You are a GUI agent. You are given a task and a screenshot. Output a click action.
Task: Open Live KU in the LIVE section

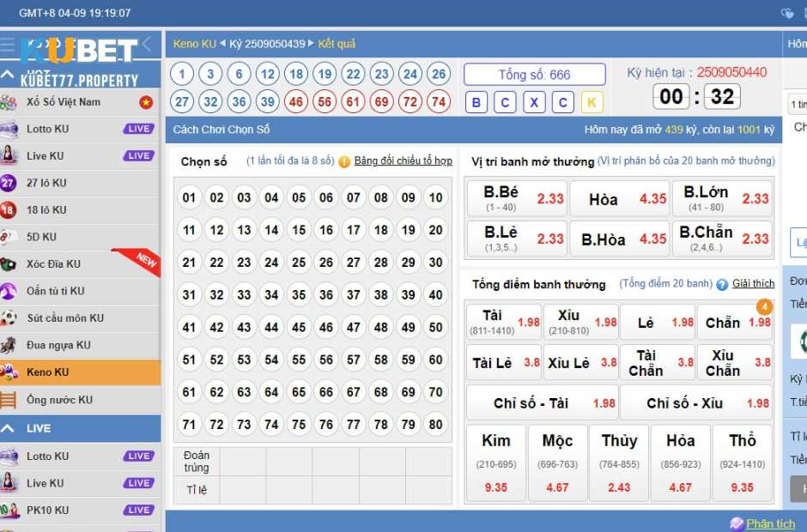(81, 483)
